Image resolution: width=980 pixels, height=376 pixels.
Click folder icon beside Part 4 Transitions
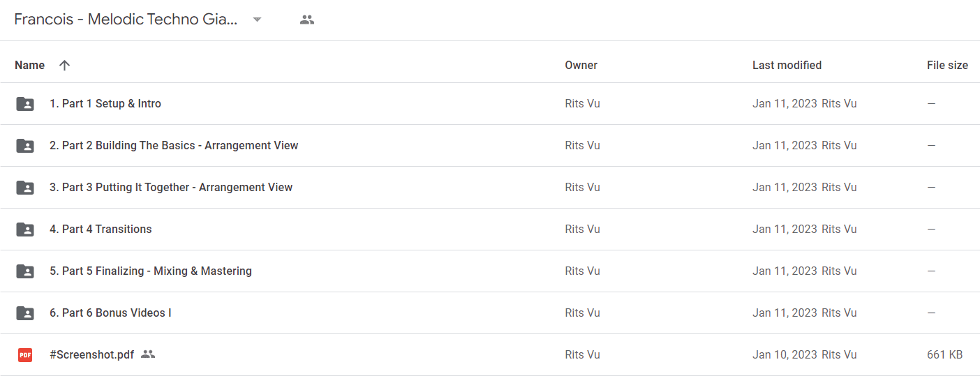25,230
